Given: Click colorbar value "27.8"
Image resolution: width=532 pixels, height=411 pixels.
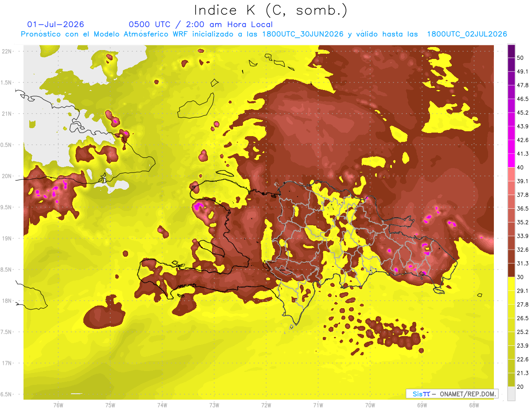Looking at the screenshot, I should (x=523, y=305).
